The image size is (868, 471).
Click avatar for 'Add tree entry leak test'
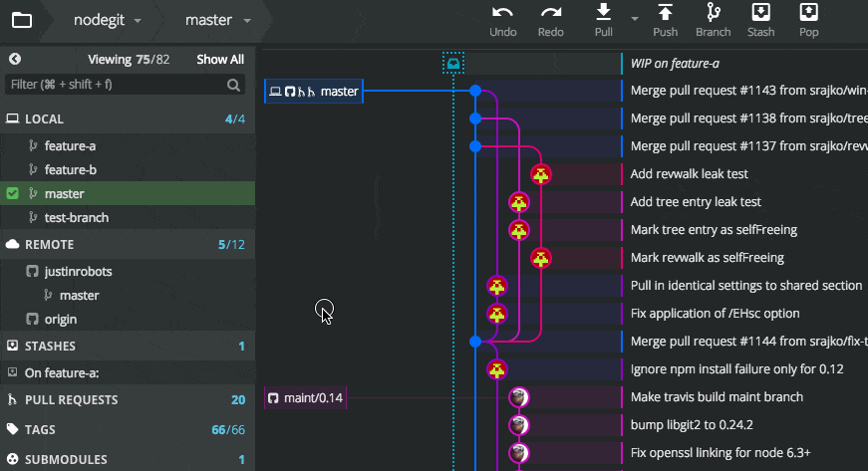(x=518, y=202)
